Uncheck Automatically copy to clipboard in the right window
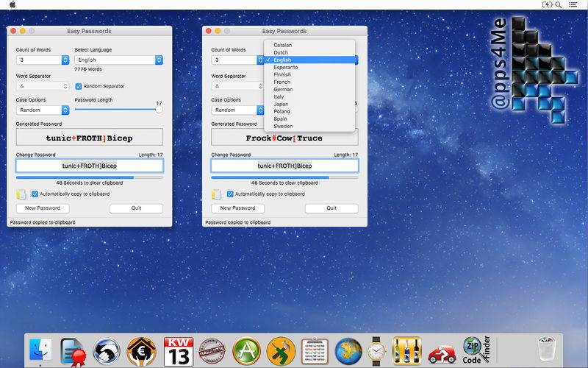 230,194
